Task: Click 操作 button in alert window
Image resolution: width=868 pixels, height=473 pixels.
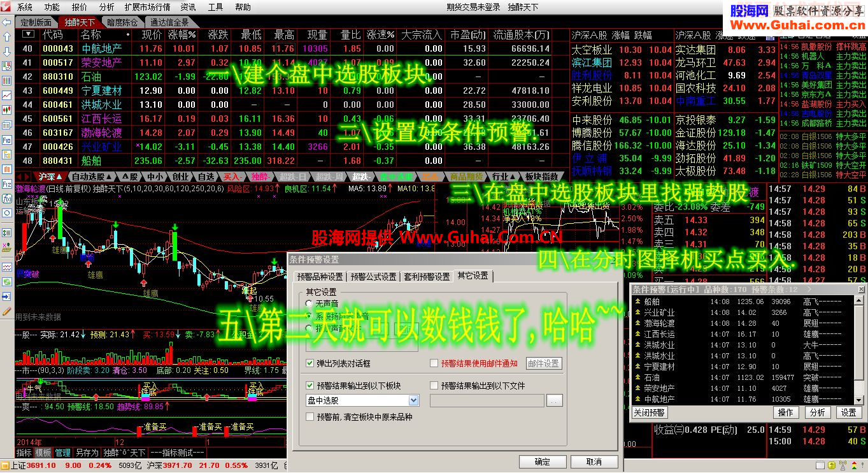Action: coord(785,413)
